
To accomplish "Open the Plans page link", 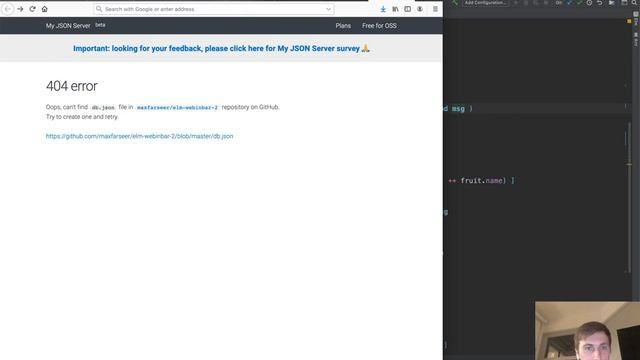I will (x=343, y=26).
